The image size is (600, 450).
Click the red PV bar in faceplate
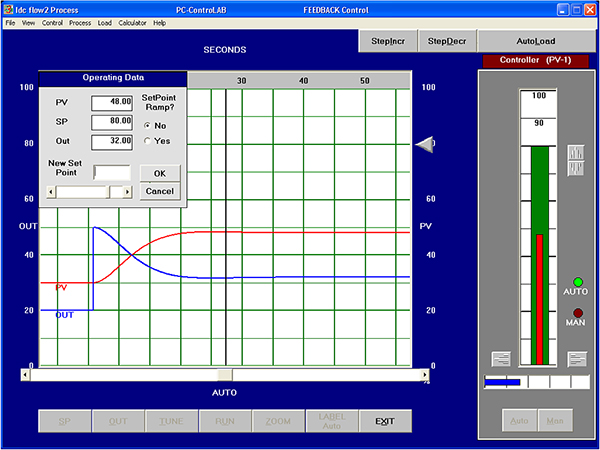540,299
